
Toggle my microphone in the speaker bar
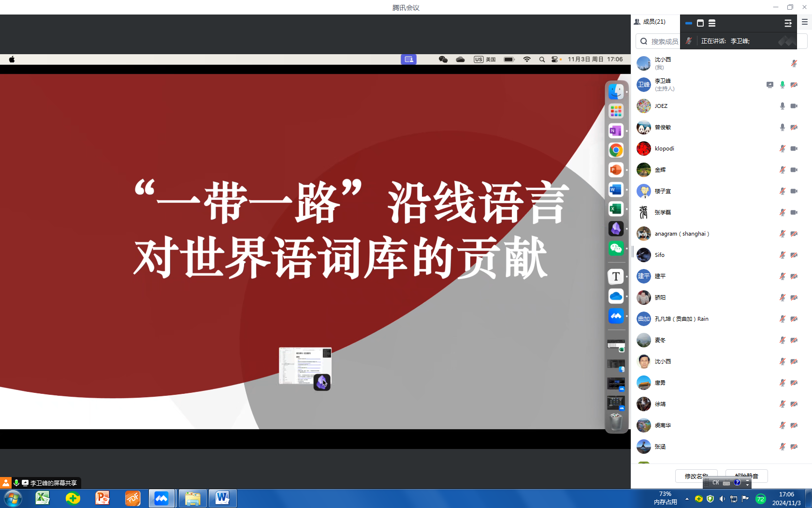pyautogui.click(x=689, y=41)
